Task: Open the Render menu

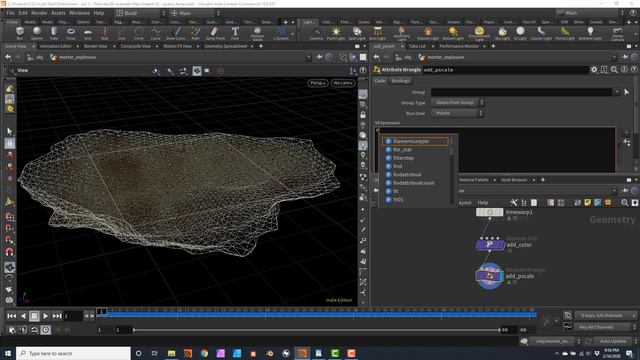Action: tap(39, 13)
